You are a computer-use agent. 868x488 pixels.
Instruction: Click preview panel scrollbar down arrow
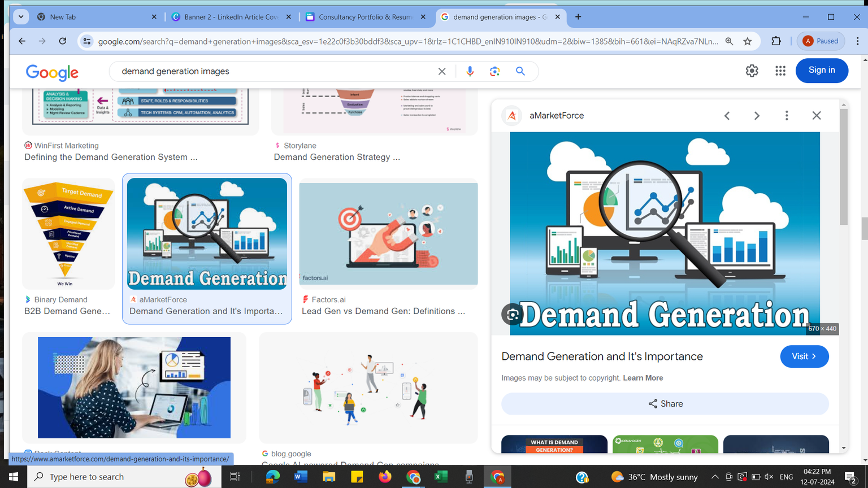click(844, 448)
